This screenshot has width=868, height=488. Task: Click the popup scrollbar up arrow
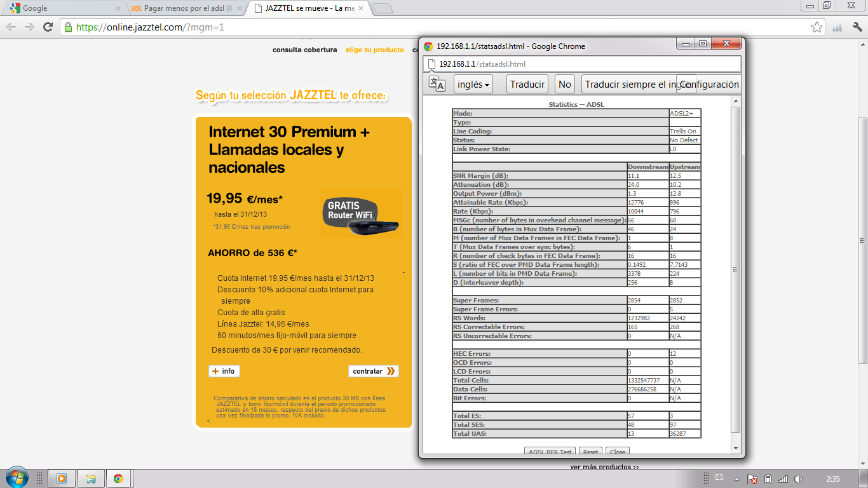click(x=736, y=101)
